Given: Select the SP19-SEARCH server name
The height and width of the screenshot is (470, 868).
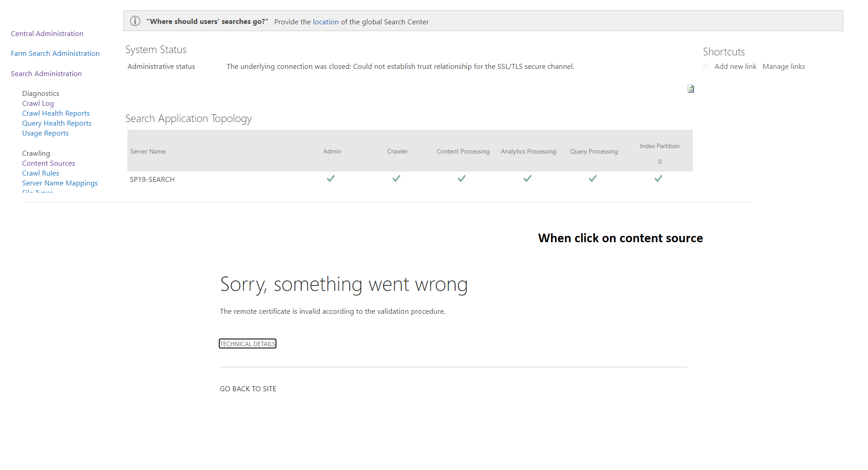Looking at the screenshot, I should pyautogui.click(x=152, y=179).
